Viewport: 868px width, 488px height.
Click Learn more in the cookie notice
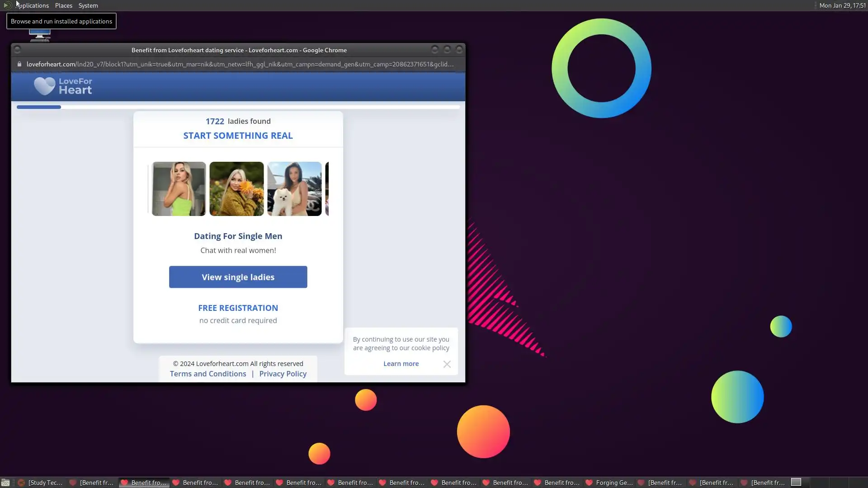point(401,364)
